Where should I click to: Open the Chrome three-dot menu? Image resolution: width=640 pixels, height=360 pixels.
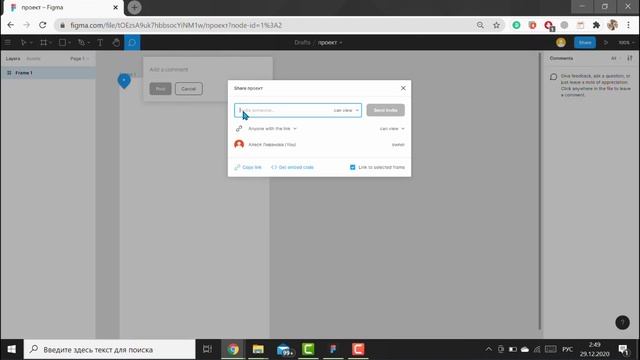pos(629,25)
